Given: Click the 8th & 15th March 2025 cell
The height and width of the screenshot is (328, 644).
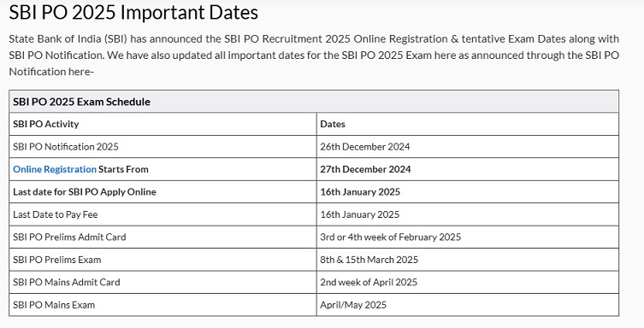Looking at the screenshot, I should click(468, 260).
